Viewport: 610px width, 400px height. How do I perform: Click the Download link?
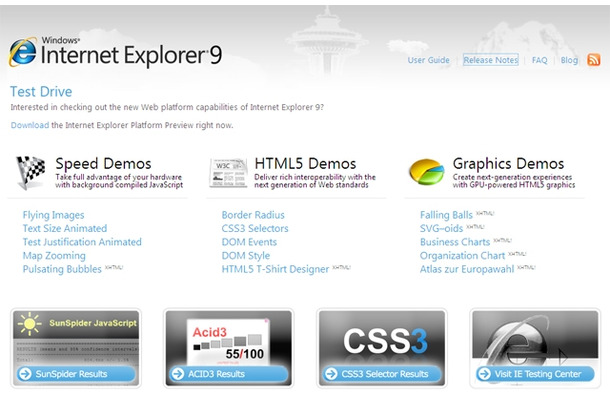point(30,125)
